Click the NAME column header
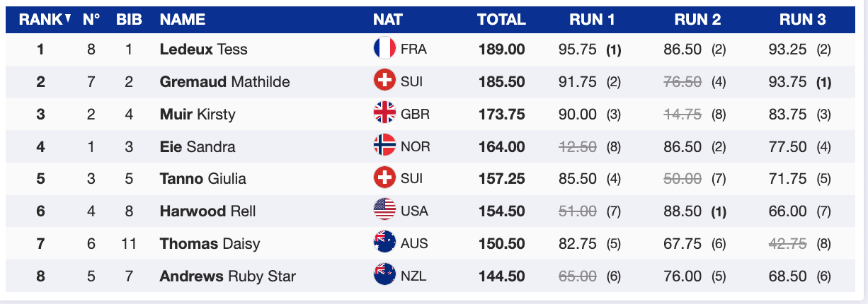This screenshot has width=868, height=304. click(x=183, y=20)
